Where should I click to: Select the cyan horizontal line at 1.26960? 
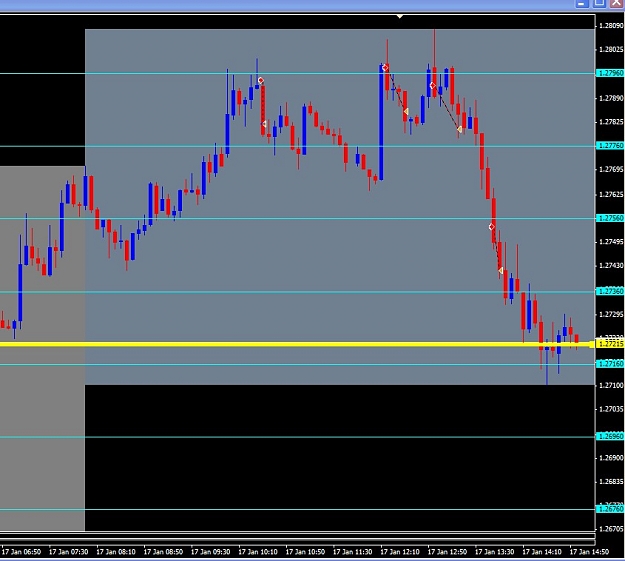(297, 437)
